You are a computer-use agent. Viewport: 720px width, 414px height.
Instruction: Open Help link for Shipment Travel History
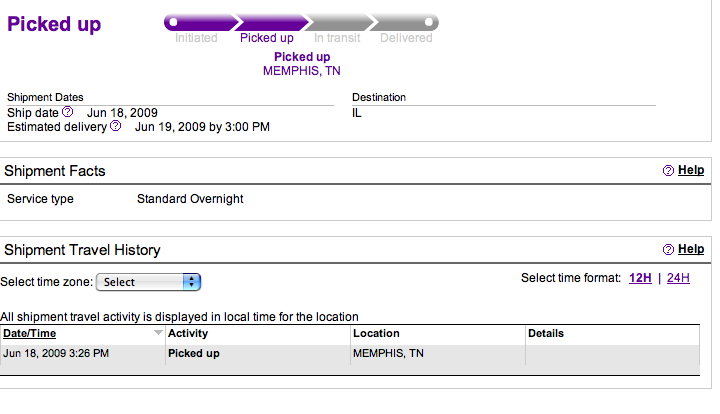tap(691, 249)
